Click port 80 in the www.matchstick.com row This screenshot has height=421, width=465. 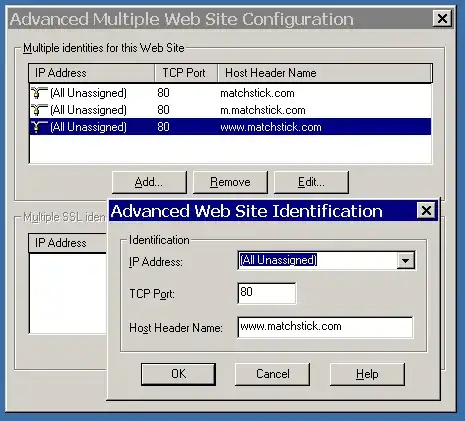[x=163, y=127]
